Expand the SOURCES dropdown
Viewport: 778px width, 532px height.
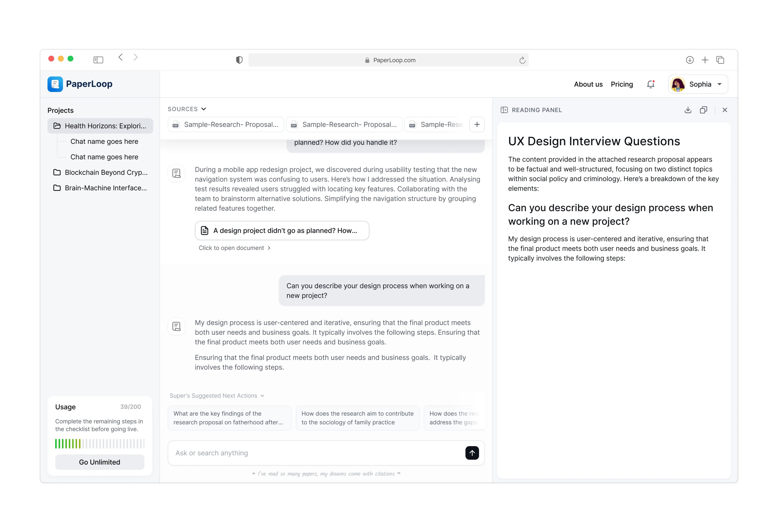pyautogui.click(x=187, y=109)
